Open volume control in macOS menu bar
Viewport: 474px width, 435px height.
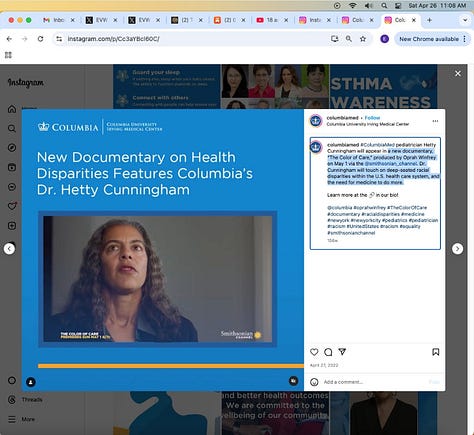pyautogui.click(x=368, y=6)
